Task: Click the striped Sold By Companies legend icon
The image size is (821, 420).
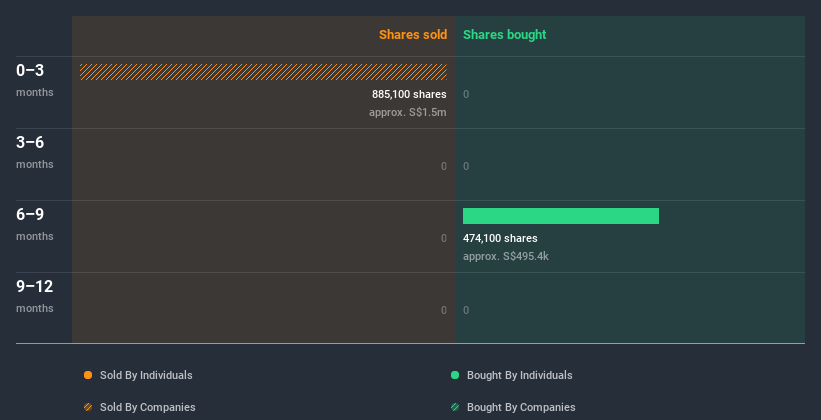Action: 88,407
